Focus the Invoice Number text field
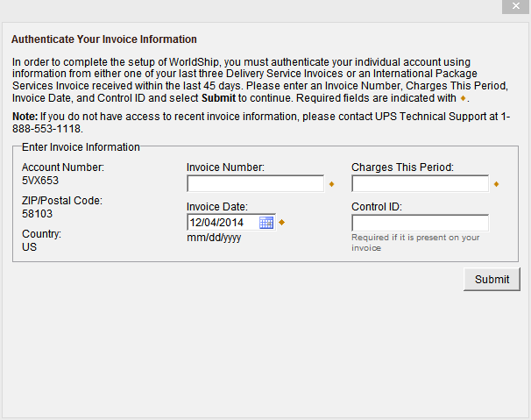This screenshot has width=531, height=420. click(x=255, y=184)
